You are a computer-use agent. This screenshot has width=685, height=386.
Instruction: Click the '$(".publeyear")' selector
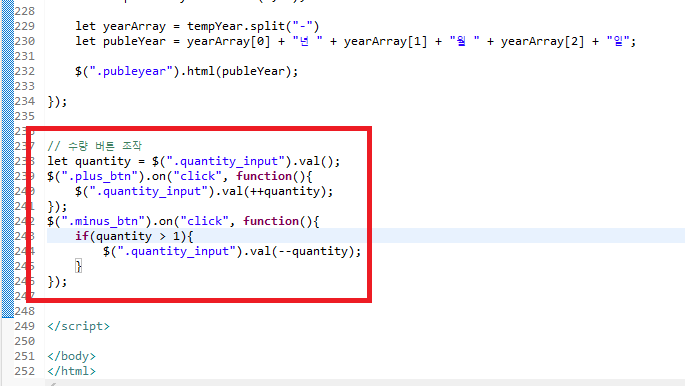coord(127,71)
